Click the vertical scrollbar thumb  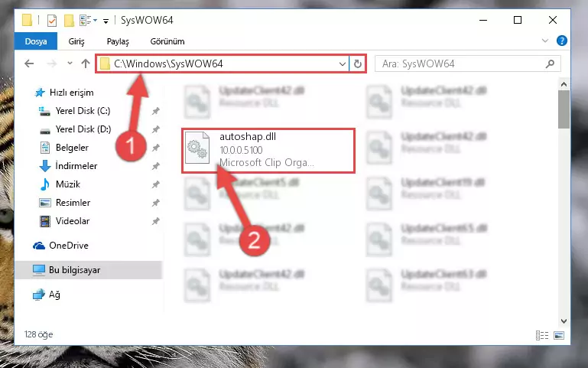click(564, 109)
